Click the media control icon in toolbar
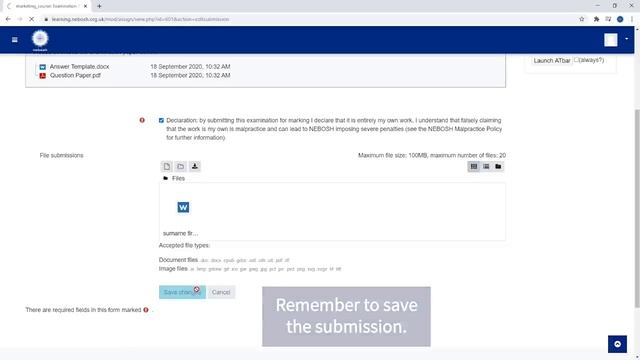This screenshot has height=360, width=640. [x=608, y=19]
